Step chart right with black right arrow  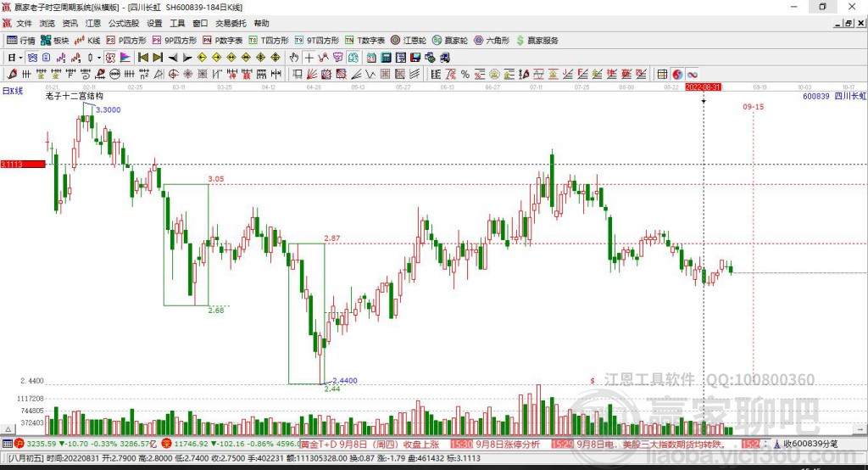pyautogui.click(x=187, y=58)
